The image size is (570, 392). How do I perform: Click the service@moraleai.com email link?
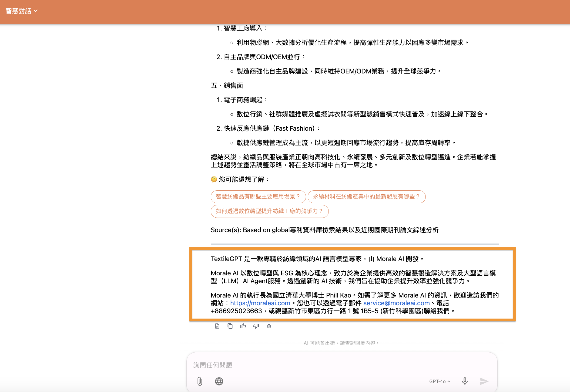(396, 303)
